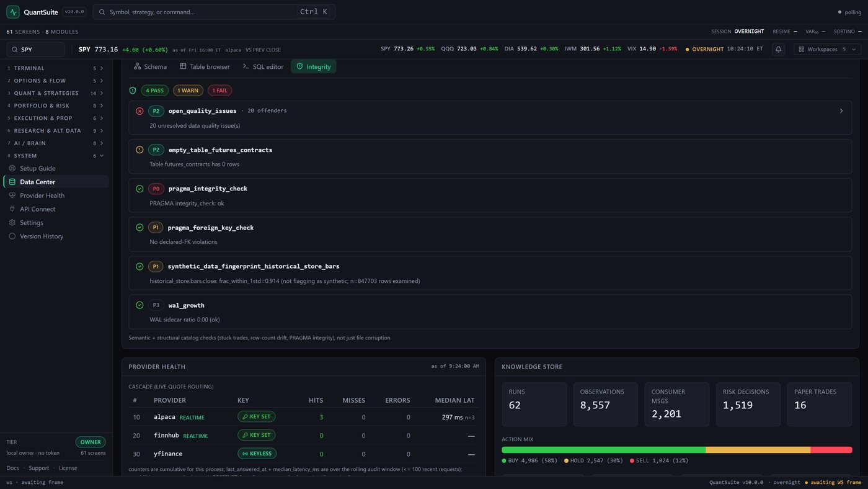Focus the symbol, strategy, or command search
868x489 pixels.
tap(214, 12)
